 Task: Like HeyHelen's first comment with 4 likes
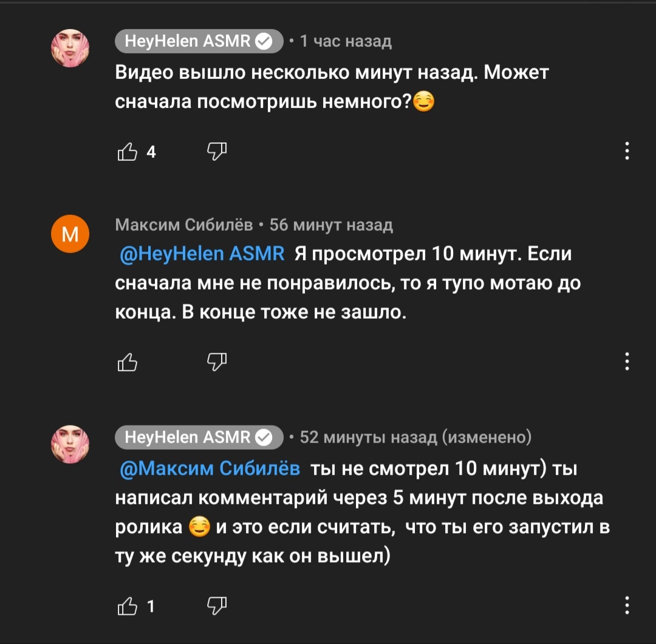pyautogui.click(x=127, y=152)
